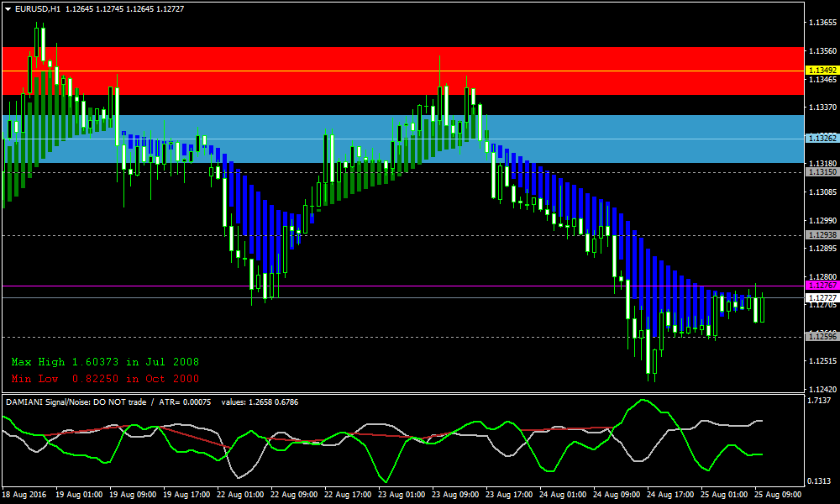Click the gray 1.13150 price level tag
The image size is (840, 504).
(x=822, y=172)
